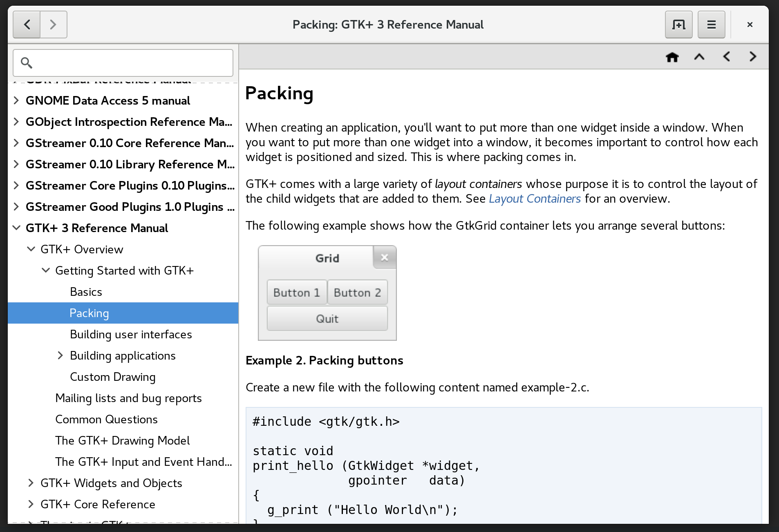
Task: Collapse GTK+ 3 Reference Manual node
Action: (16, 228)
